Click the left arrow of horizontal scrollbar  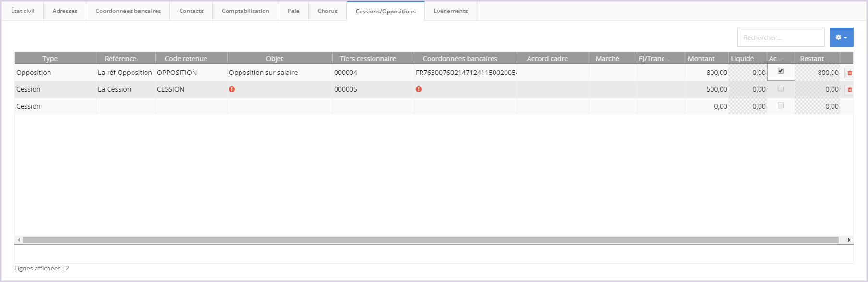coord(19,240)
